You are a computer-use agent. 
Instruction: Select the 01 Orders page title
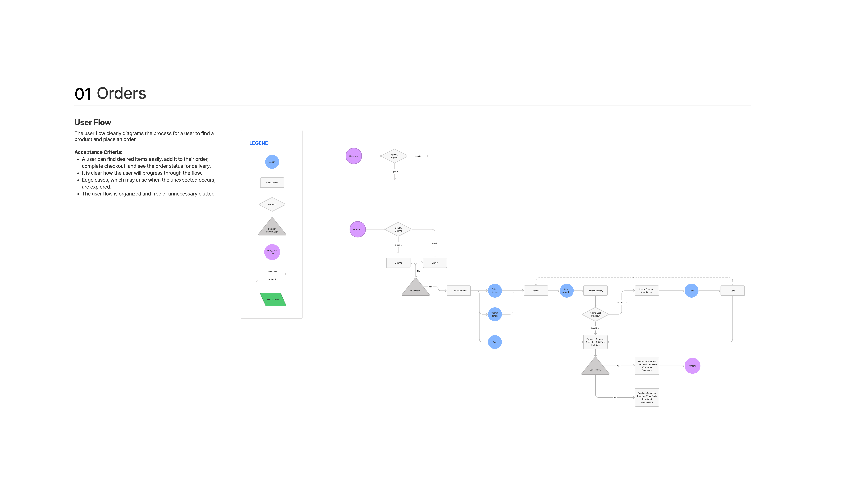pos(110,93)
